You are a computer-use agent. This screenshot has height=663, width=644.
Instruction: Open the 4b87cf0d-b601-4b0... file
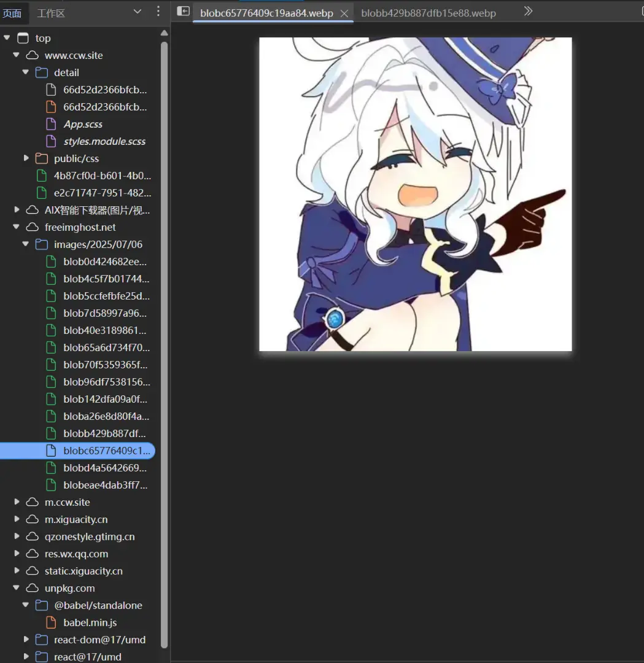tap(103, 176)
